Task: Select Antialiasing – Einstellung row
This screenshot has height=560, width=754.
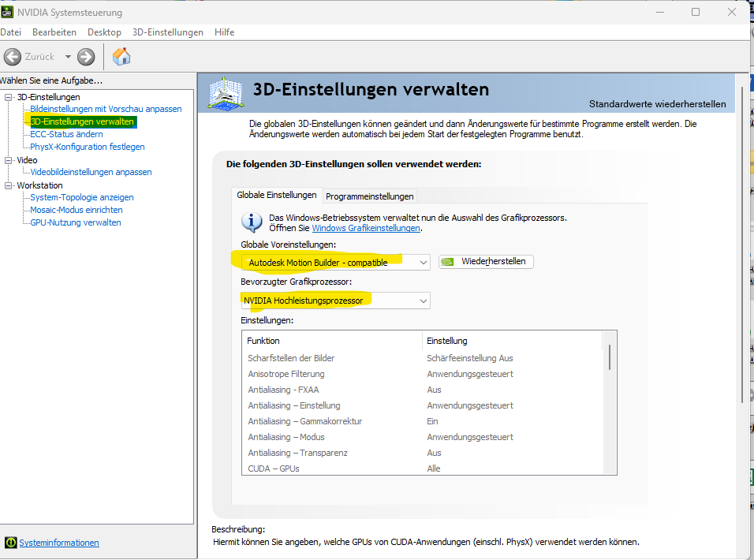Action: [422, 405]
